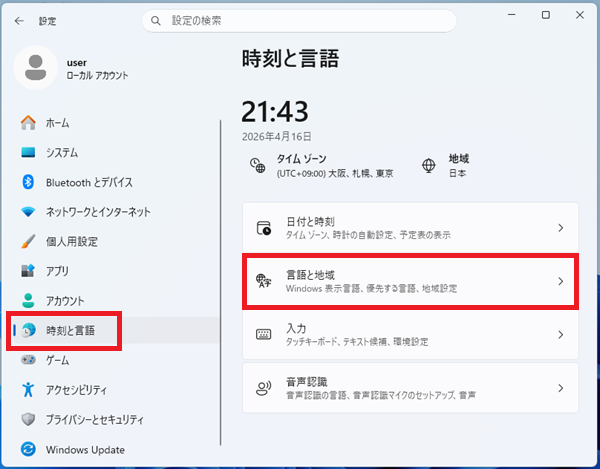Go to アカウント in the sidebar
Image resolution: width=600 pixels, height=469 pixels.
tap(65, 301)
